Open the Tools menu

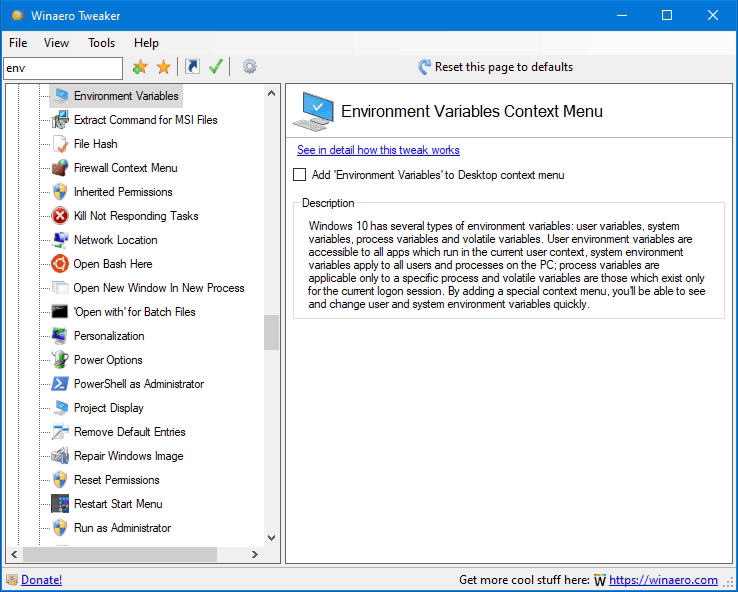101,43
